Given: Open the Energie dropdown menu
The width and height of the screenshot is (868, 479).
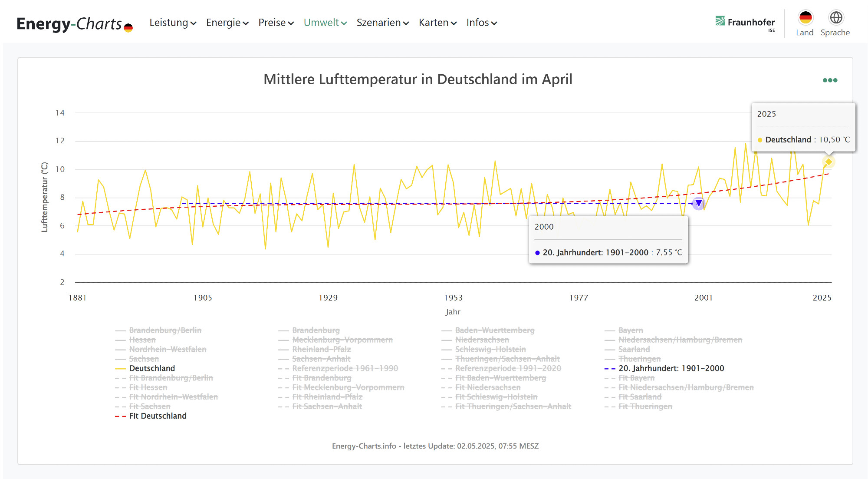Looking at the screenshot, I should click(x=227, y=23).
